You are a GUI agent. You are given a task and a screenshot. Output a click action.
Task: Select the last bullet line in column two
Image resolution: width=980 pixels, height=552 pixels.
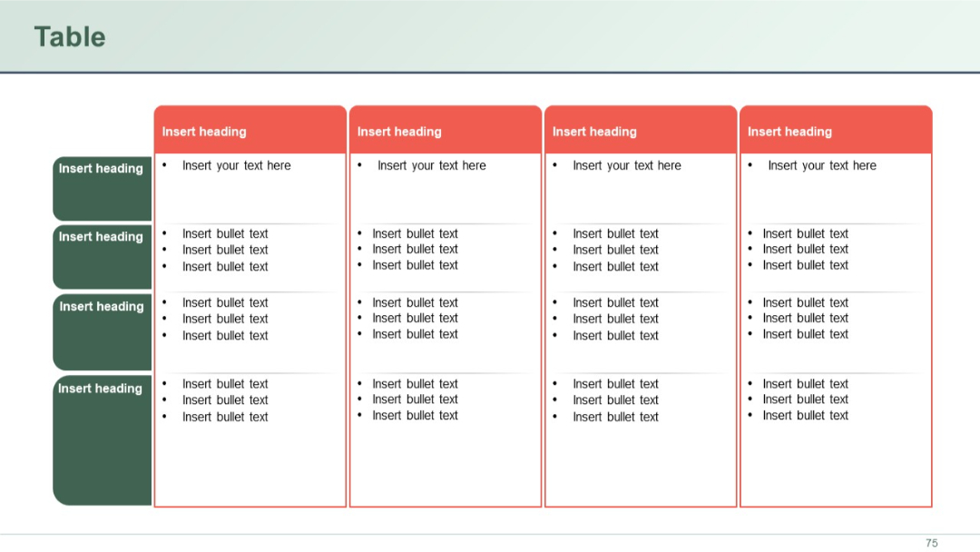415,415
